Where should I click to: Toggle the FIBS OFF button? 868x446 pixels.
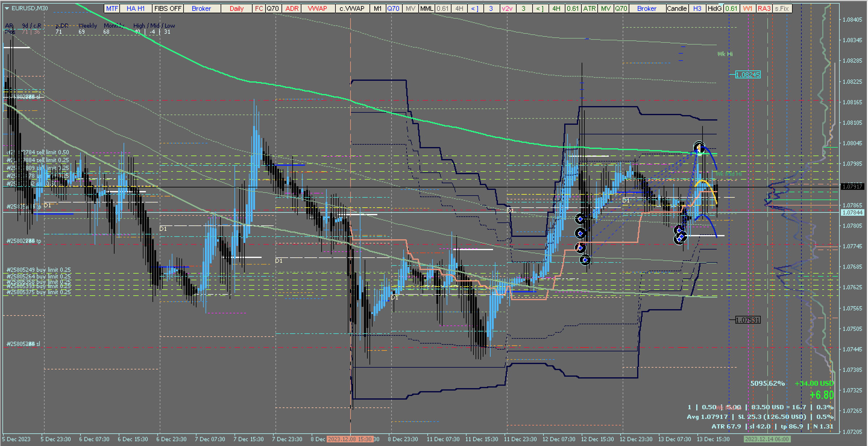coord(168,8)
